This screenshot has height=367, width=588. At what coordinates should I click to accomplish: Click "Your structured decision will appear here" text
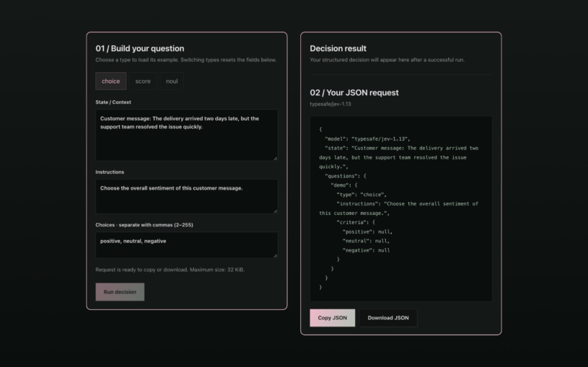click(387, 60)
